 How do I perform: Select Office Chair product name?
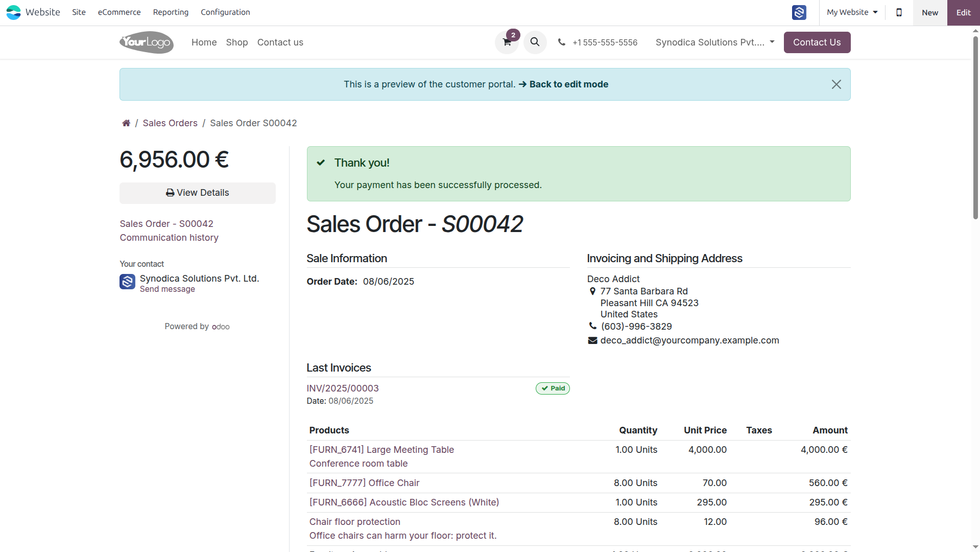point(364,483)
